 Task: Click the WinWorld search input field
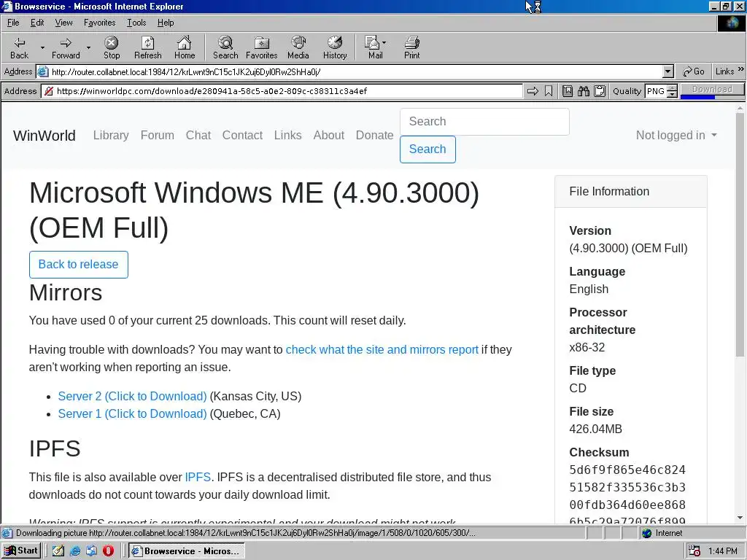click(x=484, y=122)
